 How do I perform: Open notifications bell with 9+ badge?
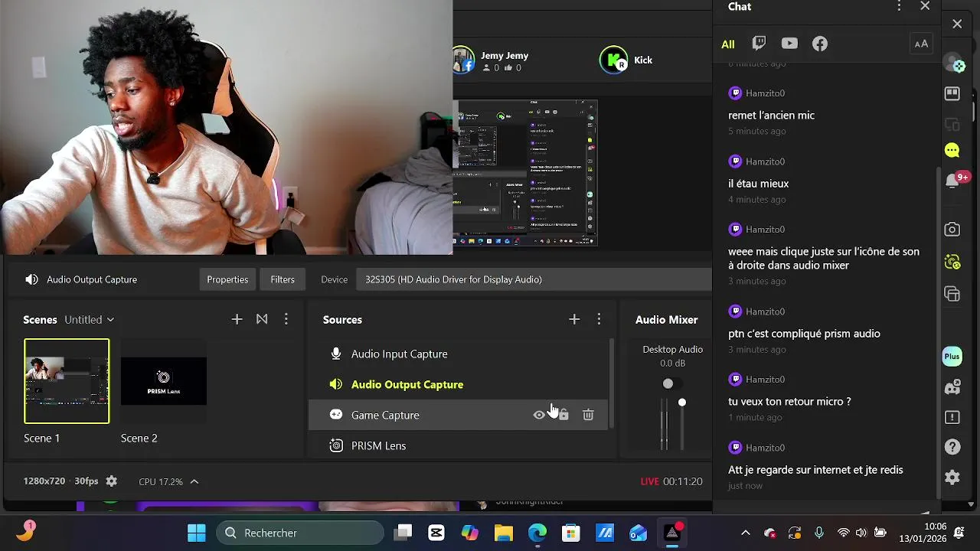952,181
